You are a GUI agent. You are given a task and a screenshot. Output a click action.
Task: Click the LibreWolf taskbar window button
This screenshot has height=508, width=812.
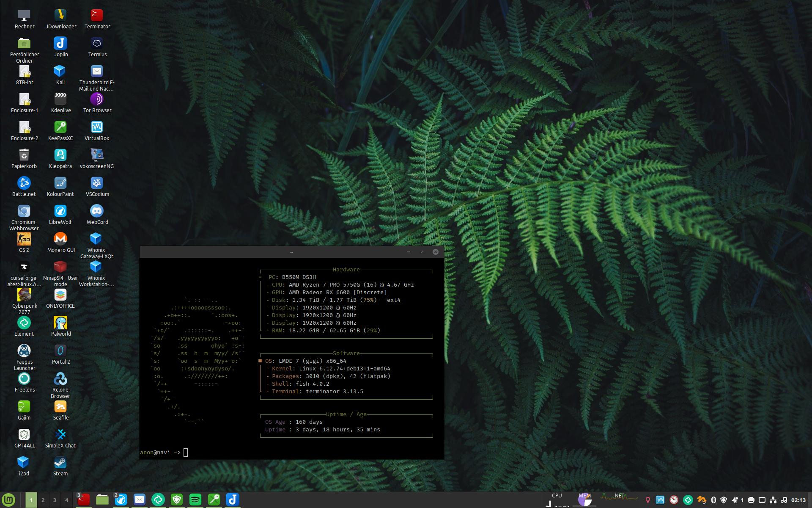coord(121,500)
